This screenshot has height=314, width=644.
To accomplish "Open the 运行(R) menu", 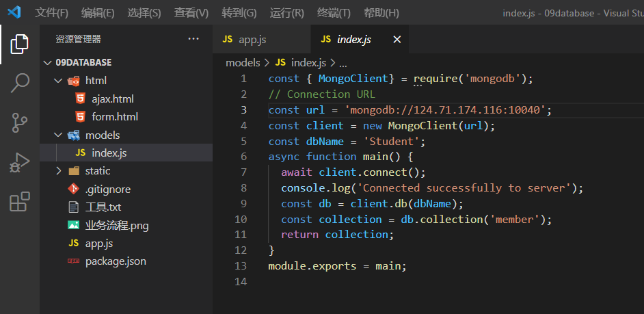I will pos(286,13).
